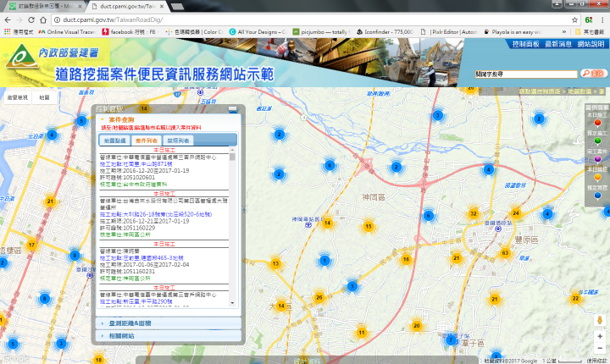This screenshot has width=610, height=364.
Task: Click the case list scrollbar down arrow
Action: [232, 303]
